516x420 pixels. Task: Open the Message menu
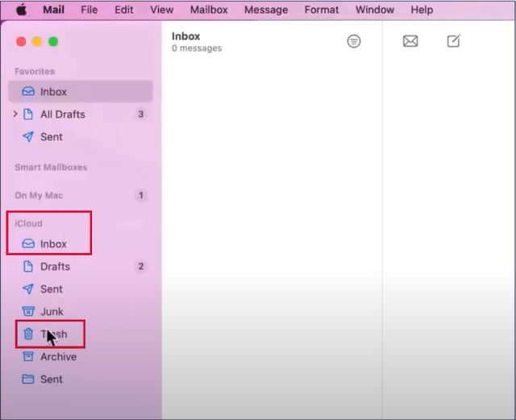click(x=266, y=10)
